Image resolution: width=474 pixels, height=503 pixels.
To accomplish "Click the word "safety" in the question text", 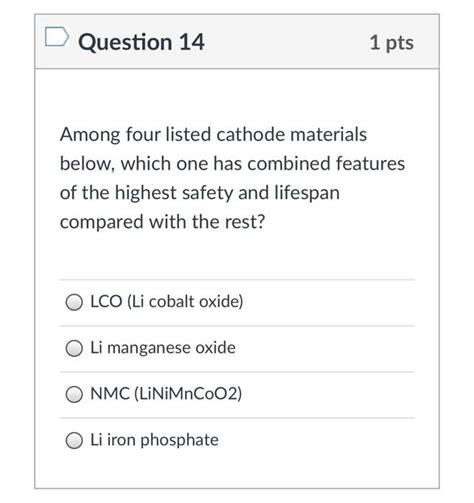I will point(208,193).
